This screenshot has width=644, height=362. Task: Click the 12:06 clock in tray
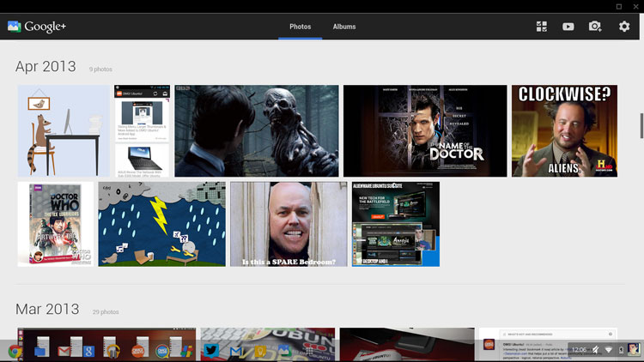point(579,350)
